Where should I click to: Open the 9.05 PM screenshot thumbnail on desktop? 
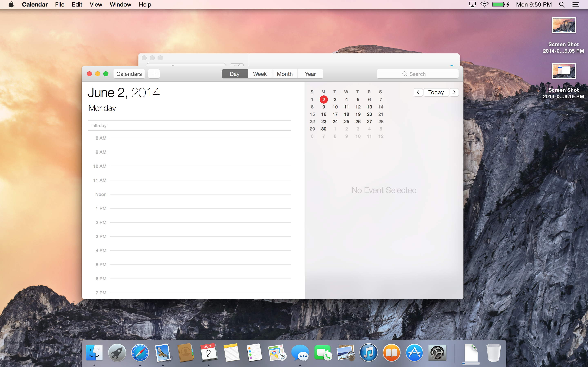tap(563, 25)
